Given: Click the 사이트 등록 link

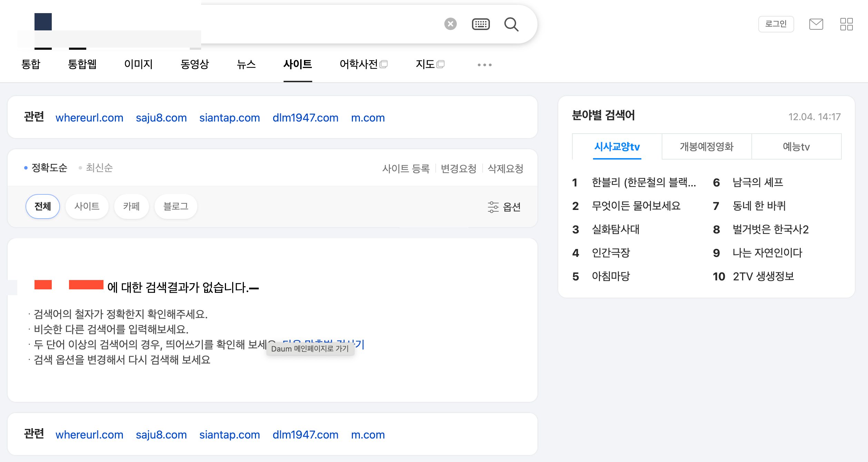Looking at the screenshot, I should (406, 169).
